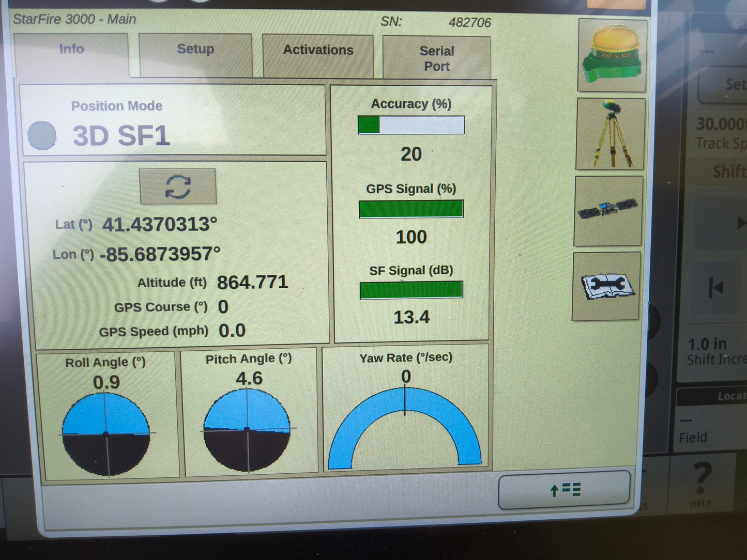Select the Serial Port tab

click(436, 58)
